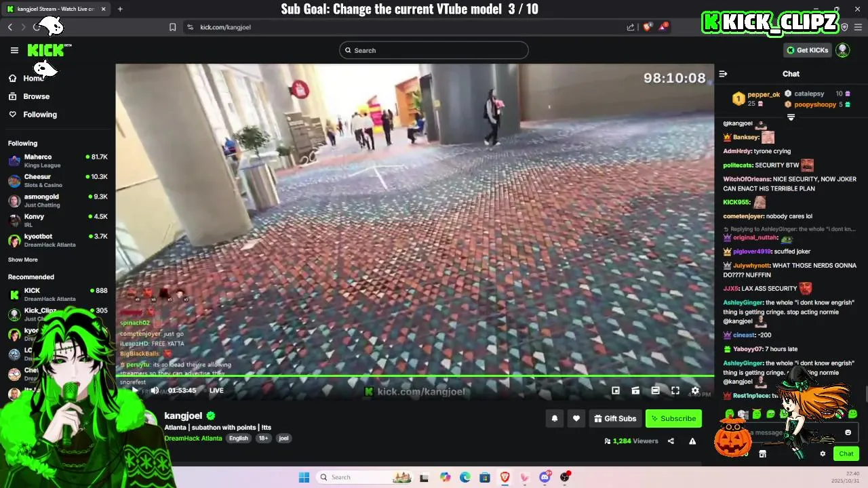Viewport: 868px width, 488px height.
Task: Click the Gift Subs button
Action: (x=616, y=419)
